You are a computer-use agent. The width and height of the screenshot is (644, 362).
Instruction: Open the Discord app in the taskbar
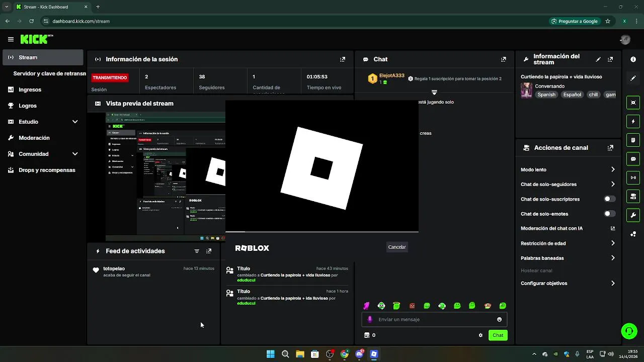(x=359, y=354)
